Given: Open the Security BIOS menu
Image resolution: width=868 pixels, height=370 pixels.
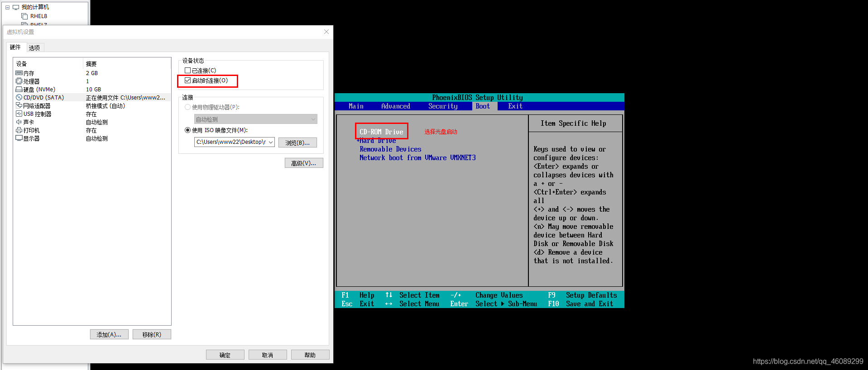Looking at the screenshot, I should (x=443, y=106).
